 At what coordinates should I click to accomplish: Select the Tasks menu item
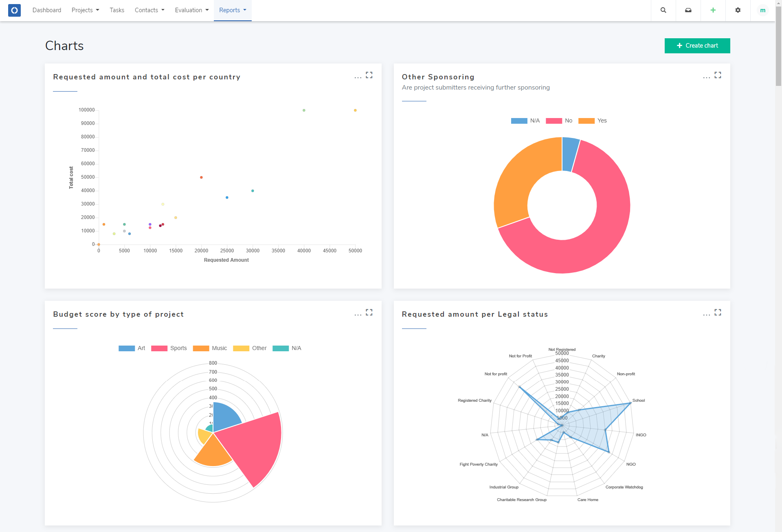(117, 10)
